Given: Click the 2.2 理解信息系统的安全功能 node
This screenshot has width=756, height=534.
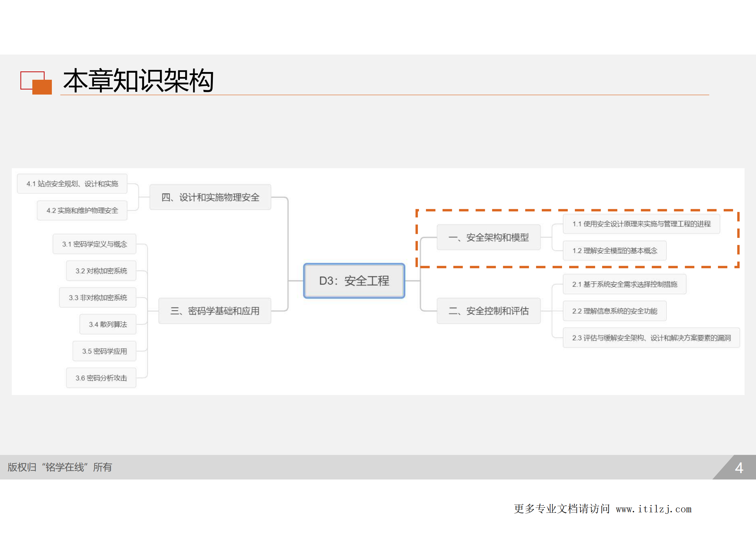Looking at the screenshot, I should pyautogui.click(x=614, y=311).
